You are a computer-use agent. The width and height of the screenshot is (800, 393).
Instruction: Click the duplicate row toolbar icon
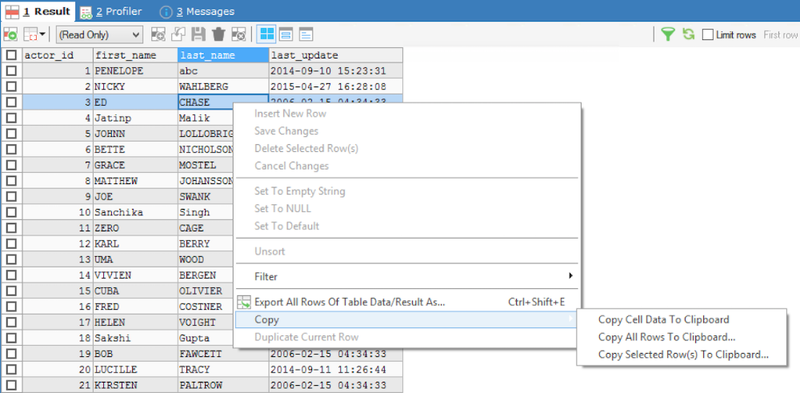[178, 35]
